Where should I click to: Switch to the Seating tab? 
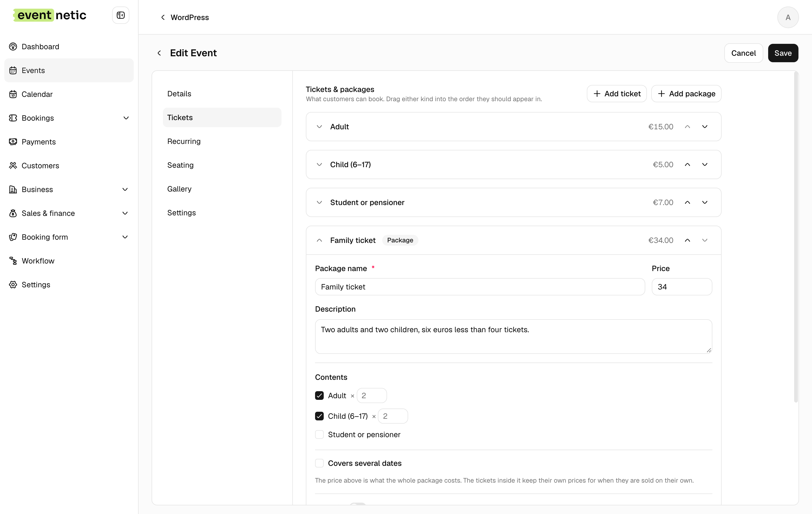(x=222, y=165)
